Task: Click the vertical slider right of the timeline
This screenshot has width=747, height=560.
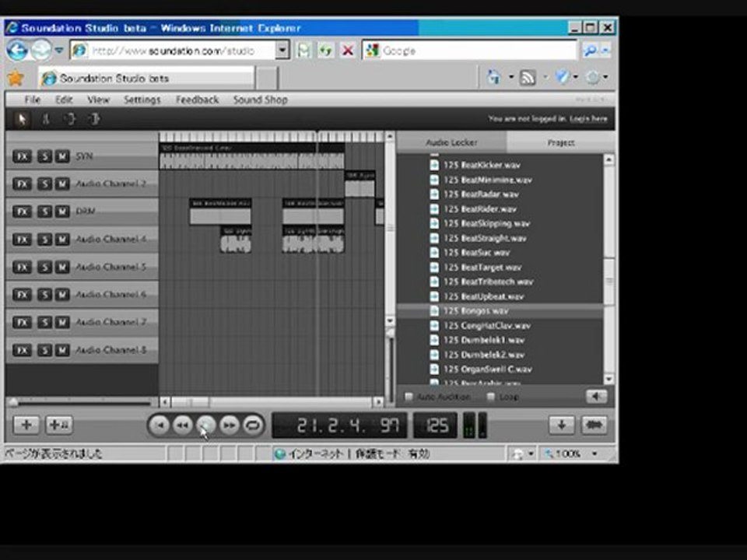Action: (390, 334)
